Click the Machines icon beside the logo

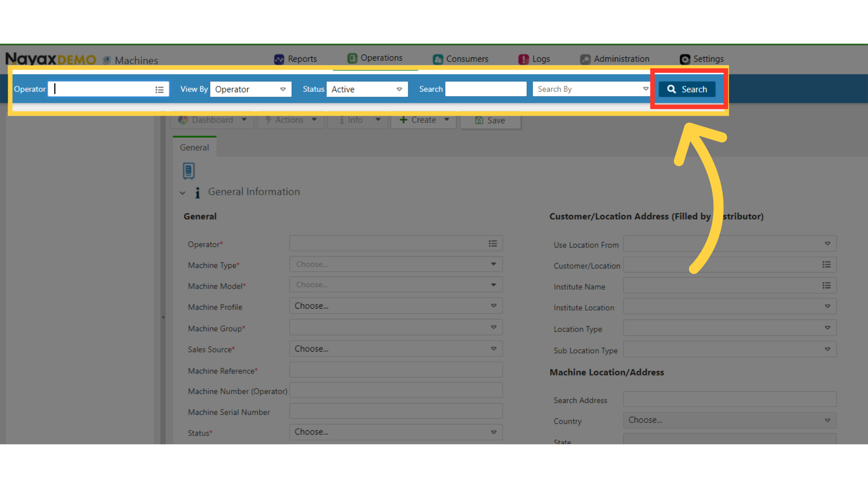coord(107,60)
